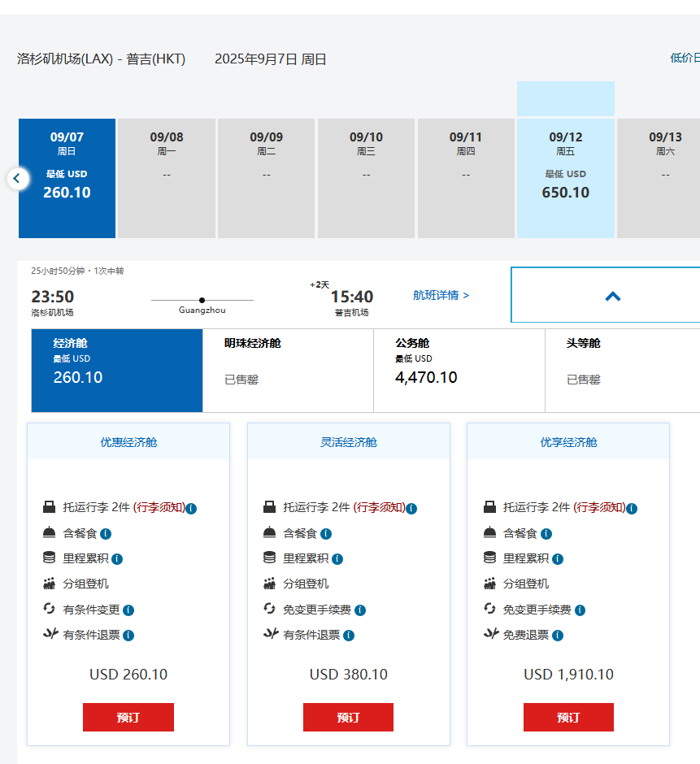Screen dimensions: 700x764
Task: Select 经济舱 cabin class tab
Action: 116,370
